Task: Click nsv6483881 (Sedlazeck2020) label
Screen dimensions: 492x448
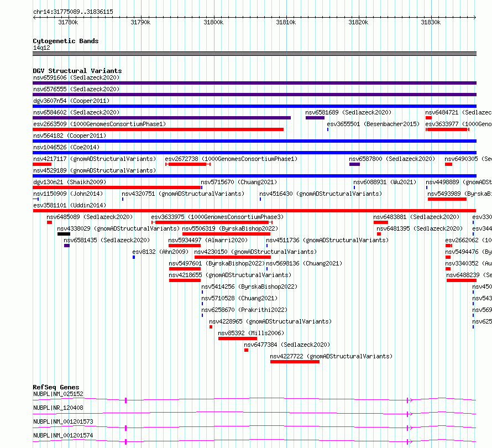Action: point(416,217)
